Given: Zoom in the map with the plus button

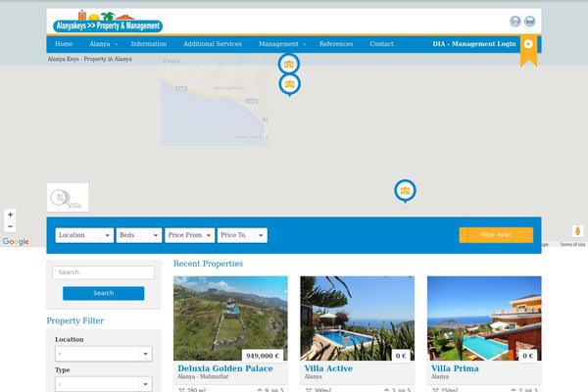Looking at the screenshot, I should 10,215.
